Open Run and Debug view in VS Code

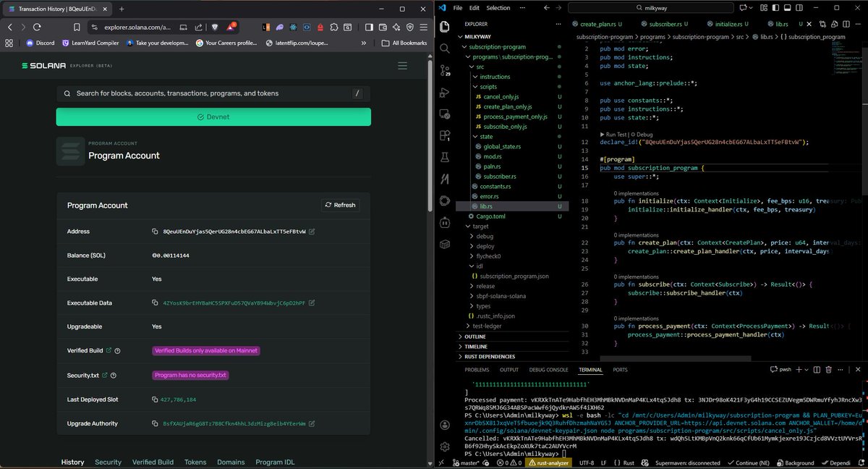(445, 93)
